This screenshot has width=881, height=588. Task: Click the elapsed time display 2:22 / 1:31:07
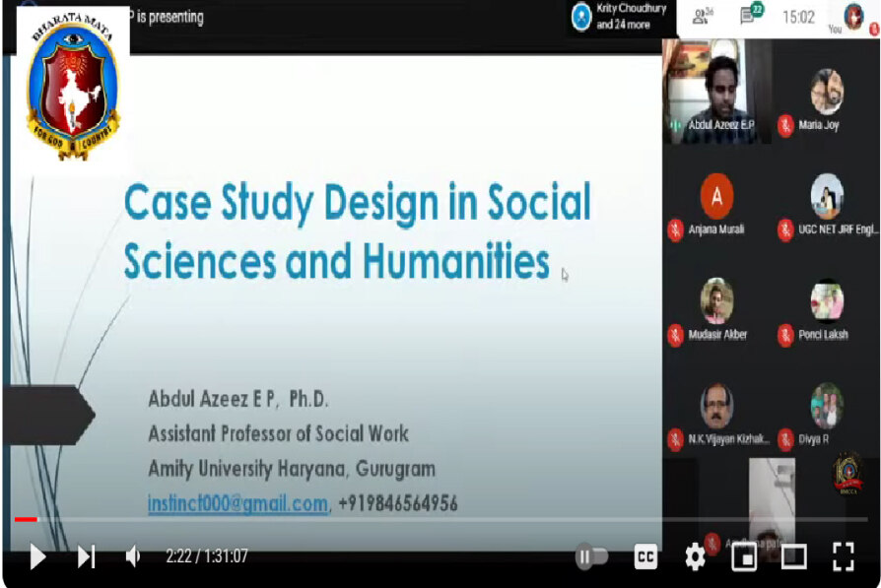[206, 556]
